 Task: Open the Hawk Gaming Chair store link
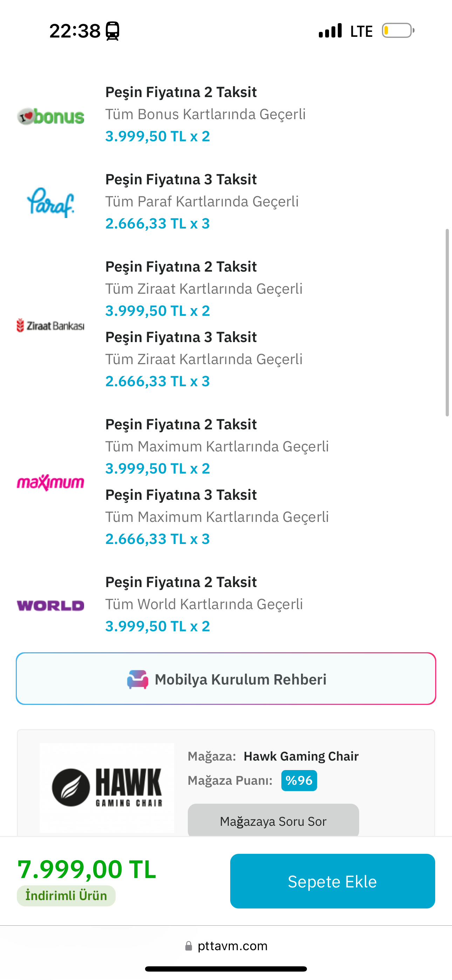(301, 756)
